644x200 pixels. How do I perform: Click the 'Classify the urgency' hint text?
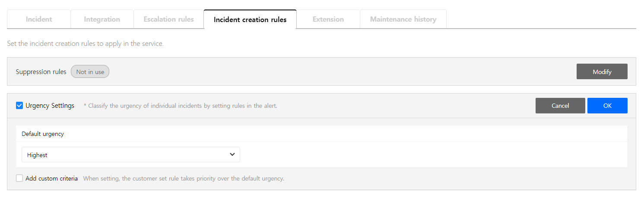[180, 106]
